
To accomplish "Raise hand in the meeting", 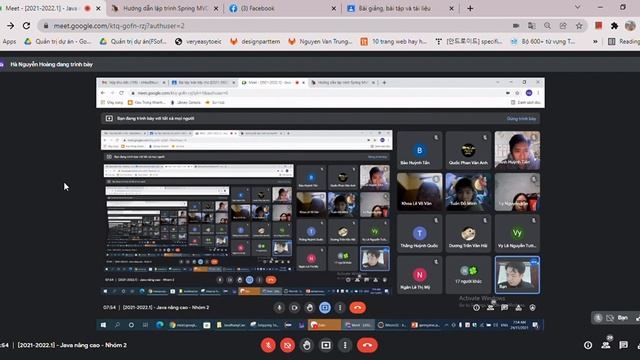I will [307, 345].
